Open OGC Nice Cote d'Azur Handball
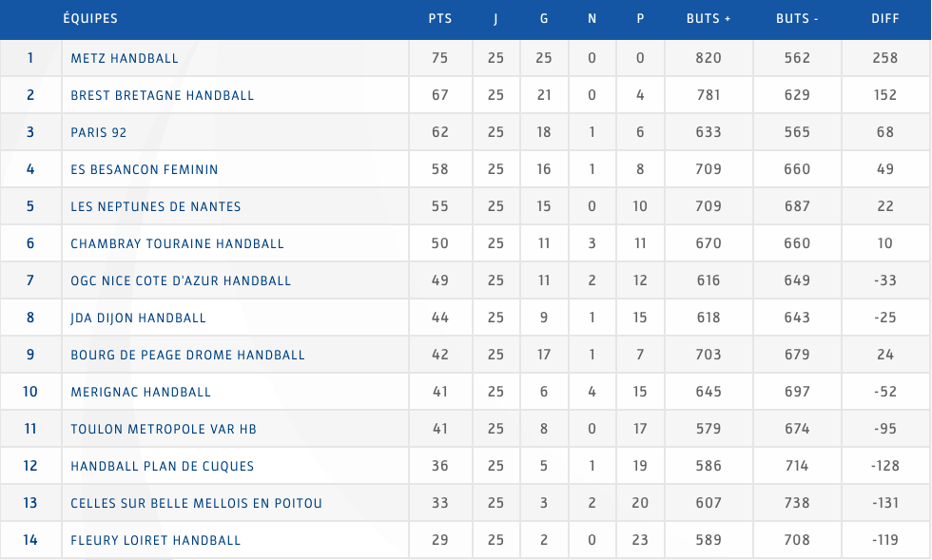Screen dimensions: 932x560 [x=181, y=280]
